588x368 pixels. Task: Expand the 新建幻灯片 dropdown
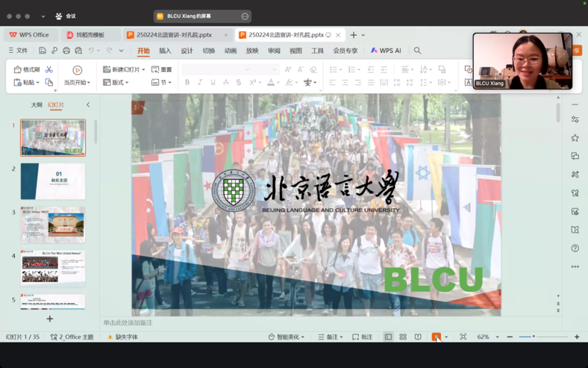pyautogui.click(x=143, y=70)
